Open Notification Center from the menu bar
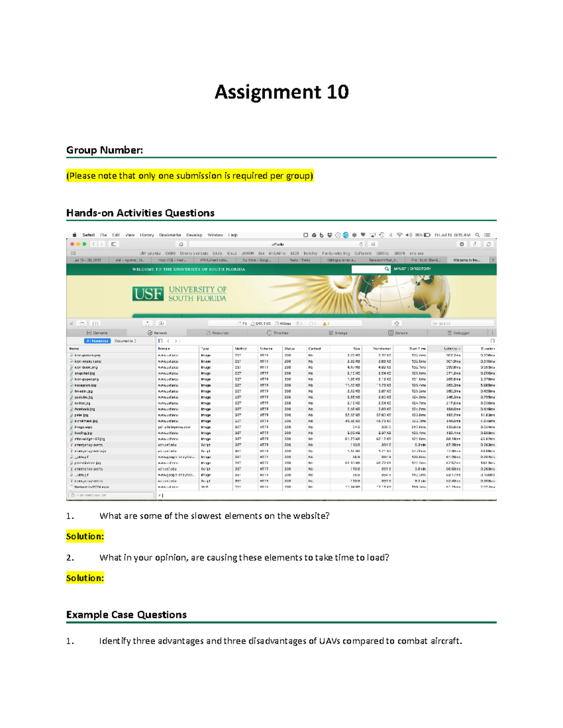The width and height of the screenshot is (563, 728). [x=487, y=235]
